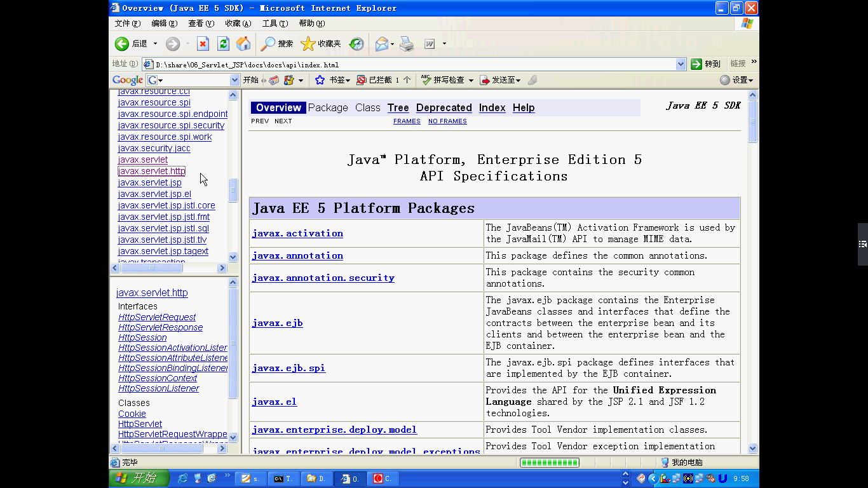Open Google toolbar Settings (设置)
This screenshot has width=868, height=488.
pyautogui.click(x=736, y=80)
